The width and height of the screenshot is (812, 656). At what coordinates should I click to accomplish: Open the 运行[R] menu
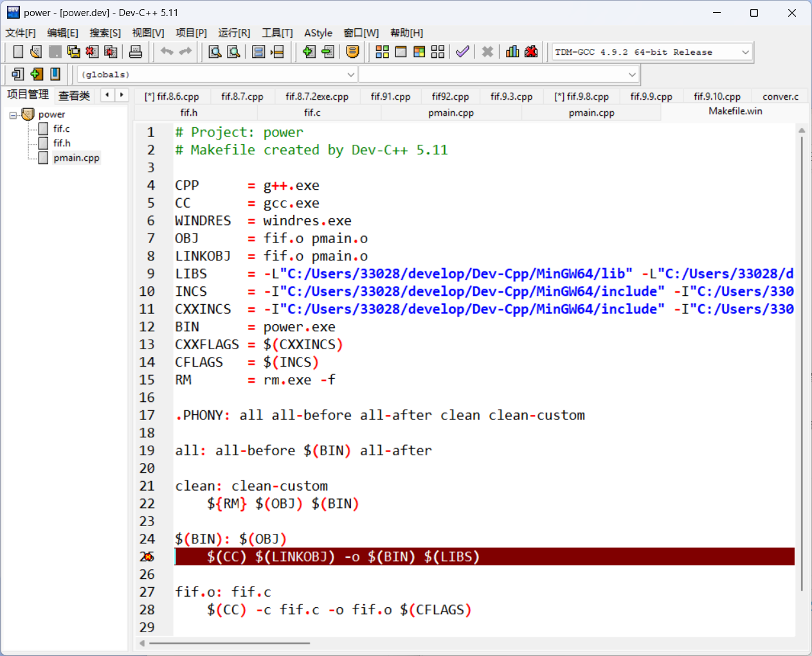coord(234,33)
